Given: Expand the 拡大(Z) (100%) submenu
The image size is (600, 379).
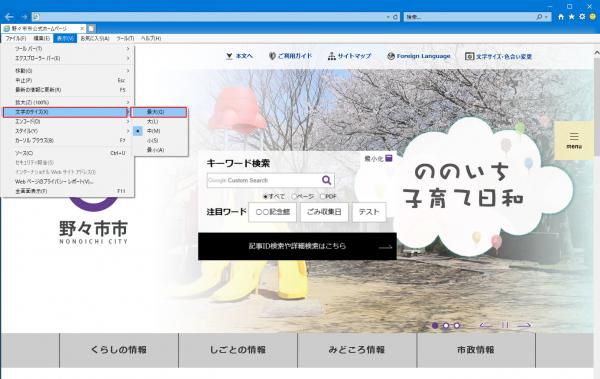Looking at the screenshot, I should 68,103.
